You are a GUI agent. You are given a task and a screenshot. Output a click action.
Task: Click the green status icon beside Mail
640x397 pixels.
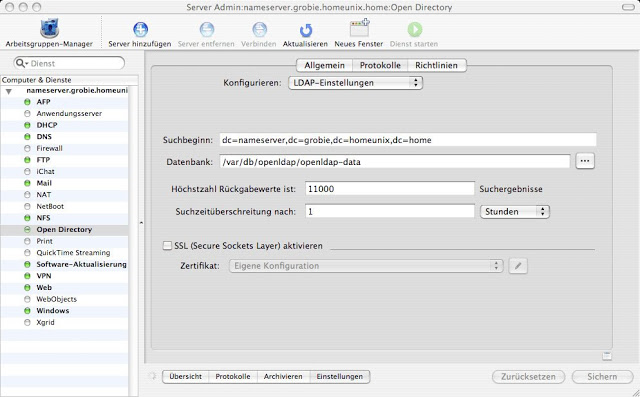click(27, 183)
